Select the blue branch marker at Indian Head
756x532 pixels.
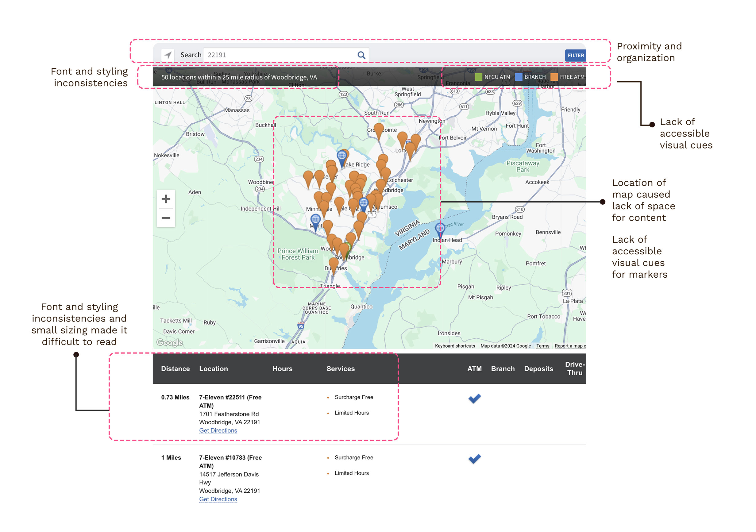pos(440,230)
